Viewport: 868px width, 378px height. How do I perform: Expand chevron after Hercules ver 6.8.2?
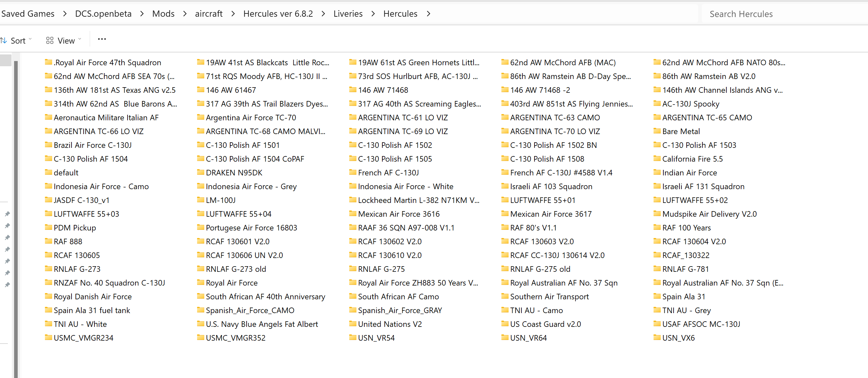pos(323,14)
